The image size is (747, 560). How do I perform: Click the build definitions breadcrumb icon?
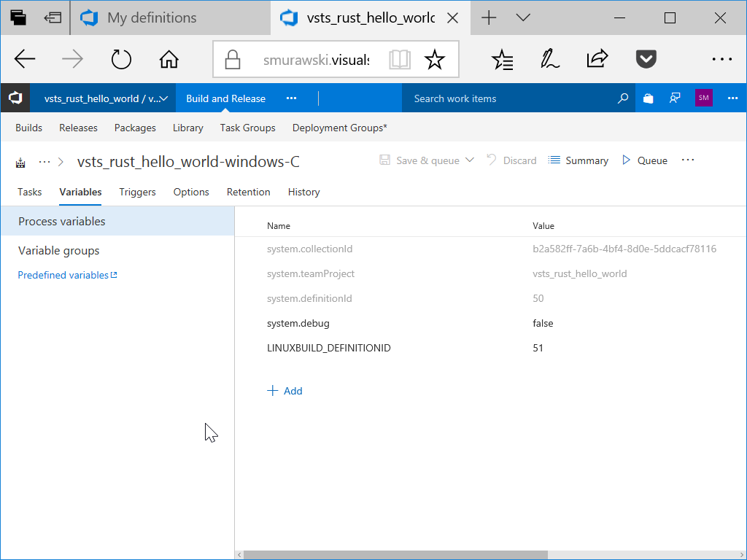click(x=20, y=163)
